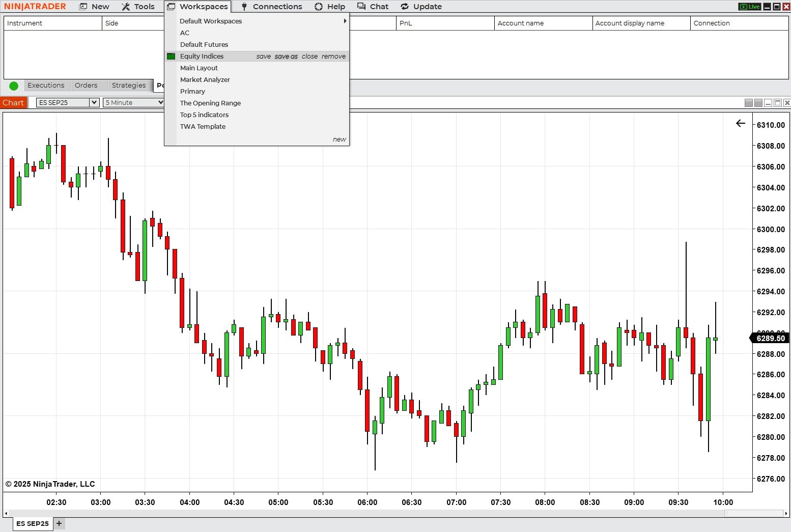Click the green Live indicator icon
The width and height of the screenshot is (791, 532).
click(750, 7)
